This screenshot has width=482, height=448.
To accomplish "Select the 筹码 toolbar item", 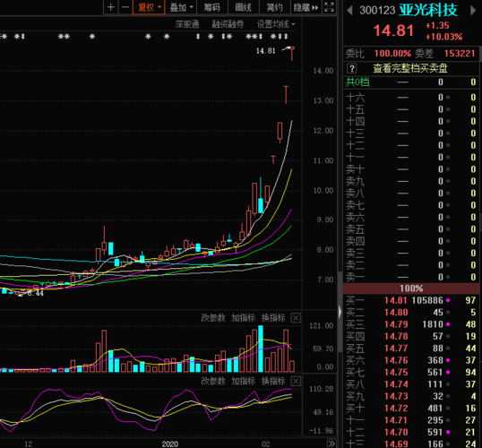I will point(212,7).
